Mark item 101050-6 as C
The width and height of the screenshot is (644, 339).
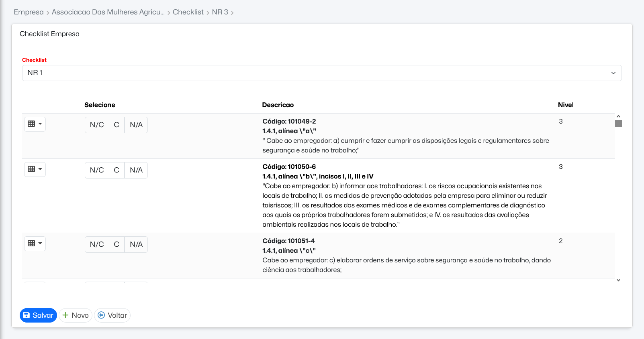pos(117,170)
